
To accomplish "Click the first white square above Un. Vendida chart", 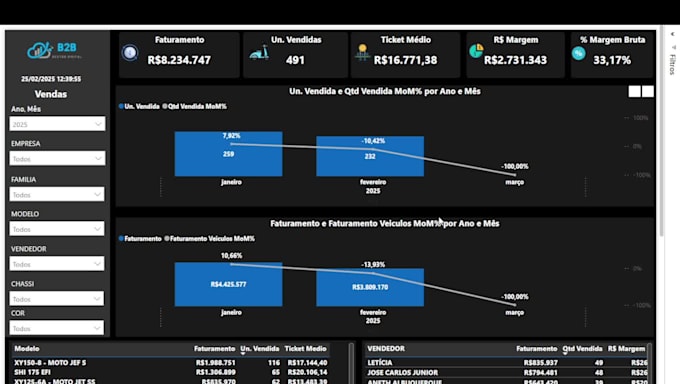I will [634, 91].
